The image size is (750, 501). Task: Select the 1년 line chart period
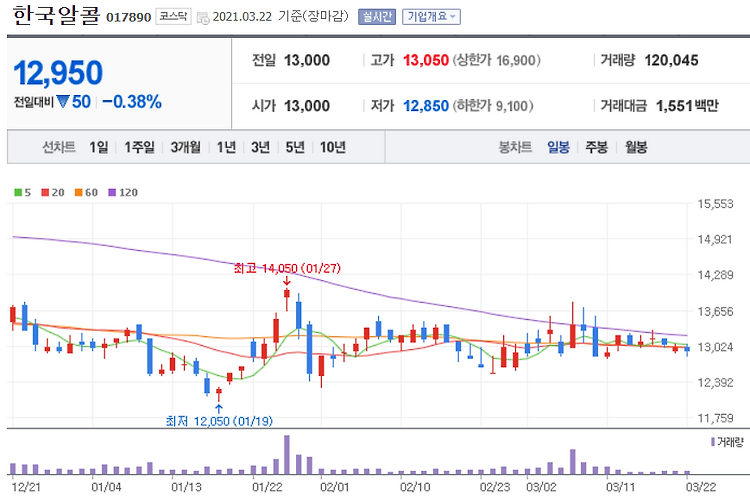pyautogui.click(x=226, y=147)
